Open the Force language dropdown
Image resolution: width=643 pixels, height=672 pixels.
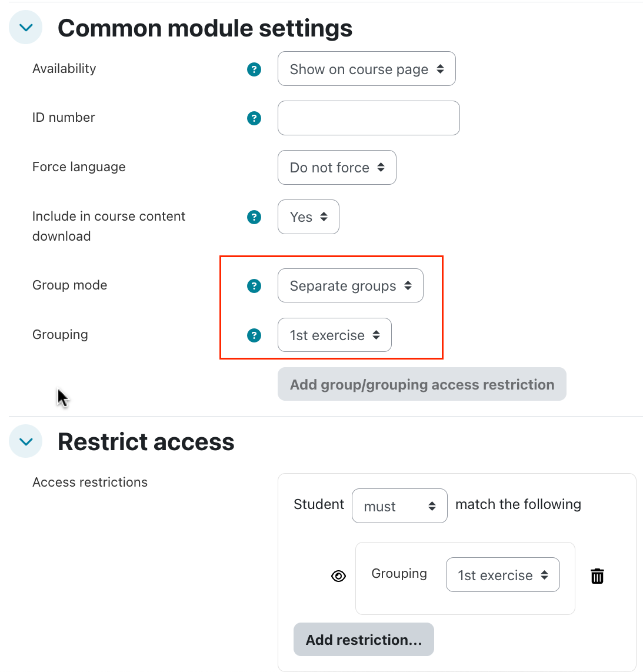point(337,168)
